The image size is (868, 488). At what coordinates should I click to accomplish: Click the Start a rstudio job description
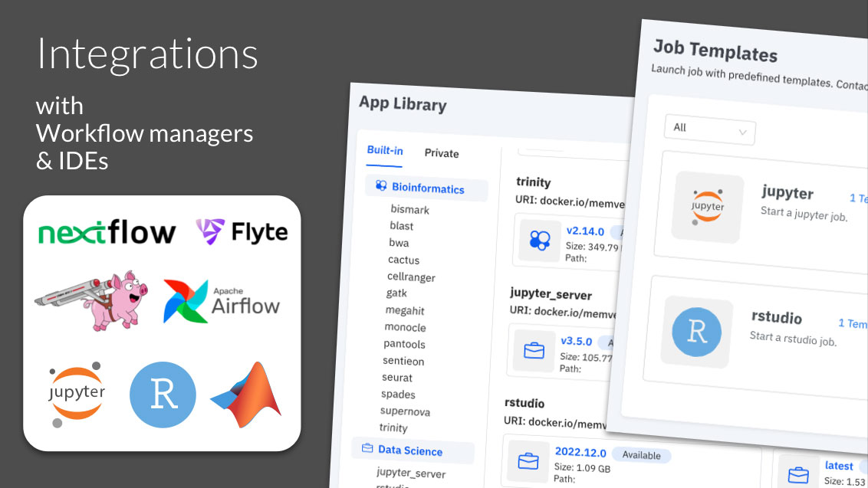coord(793,339)
